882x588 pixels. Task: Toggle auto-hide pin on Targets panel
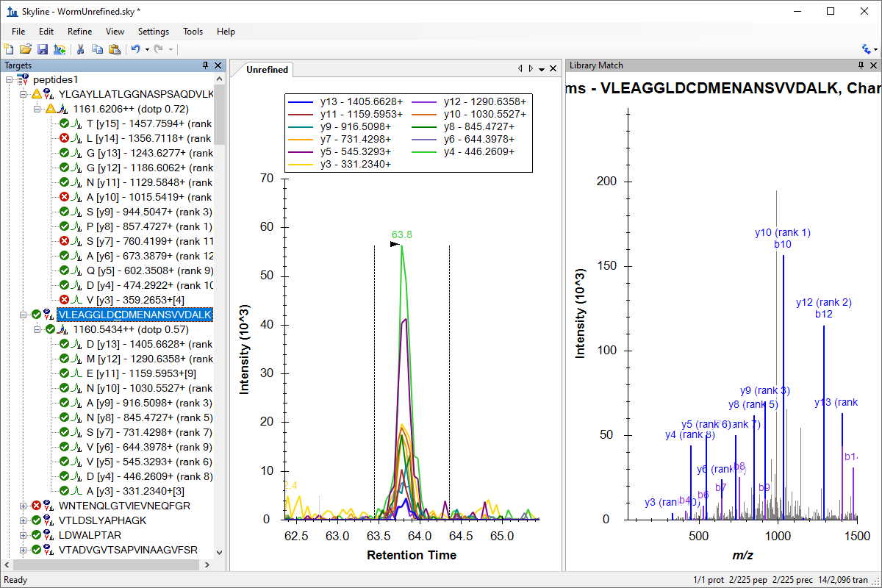coord(205,65)
